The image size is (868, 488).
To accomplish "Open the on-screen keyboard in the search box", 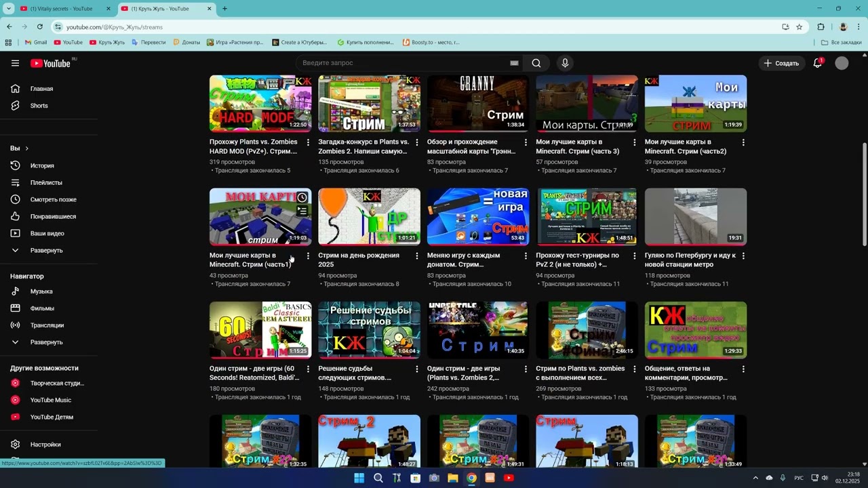I will click(x=514, y=63).
